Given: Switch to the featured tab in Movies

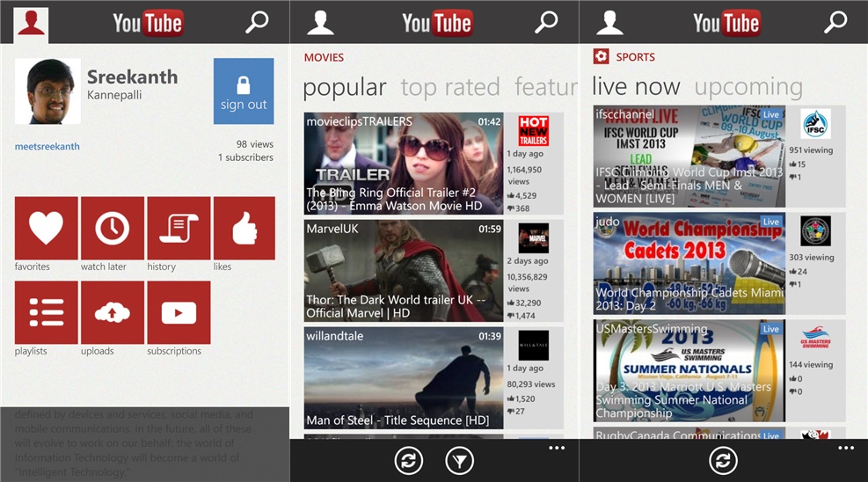Looking at the screenshot, I should click(x=546, y=87).
